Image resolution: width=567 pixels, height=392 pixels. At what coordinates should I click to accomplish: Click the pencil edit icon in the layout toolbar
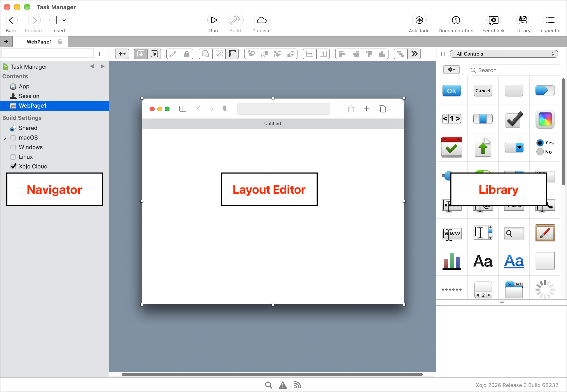click(x=173, y=54)
